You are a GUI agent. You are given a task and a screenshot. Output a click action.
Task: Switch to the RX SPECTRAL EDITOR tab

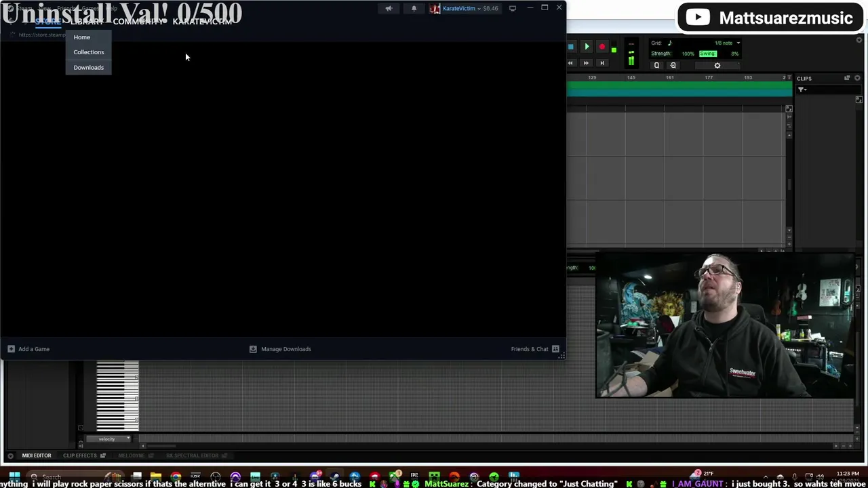pyautogui.click(x=192, y=455)
